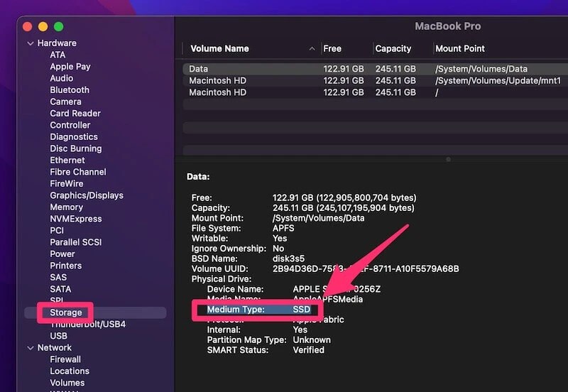Screen dimensions: 568x392
Task: Open the SAS section
Action: 58,277
